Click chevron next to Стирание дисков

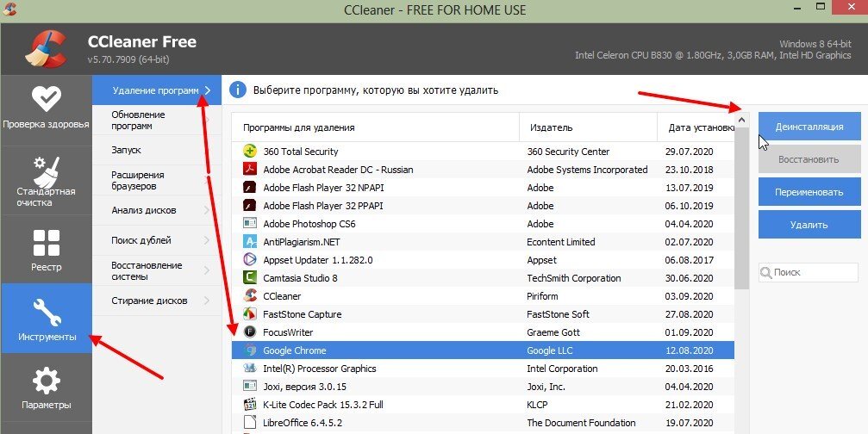[207, 301]
